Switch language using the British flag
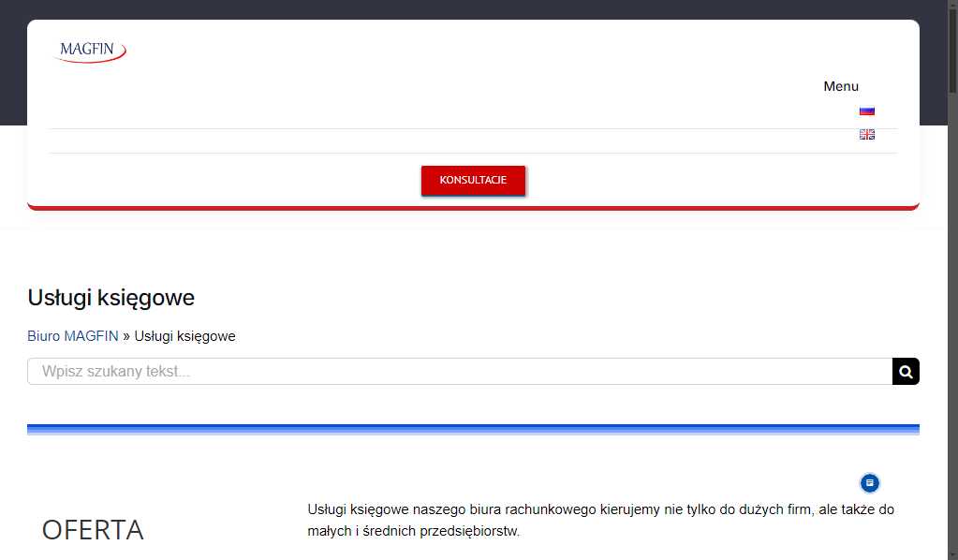Viewport: 958px width, 560px height. click(x=866, y=135)
